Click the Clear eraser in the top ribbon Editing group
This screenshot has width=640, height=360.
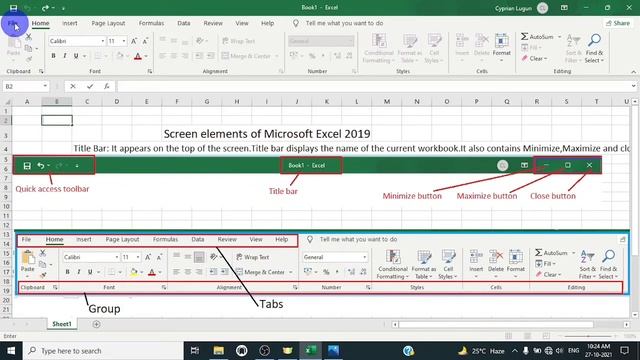tap(525, 59)
